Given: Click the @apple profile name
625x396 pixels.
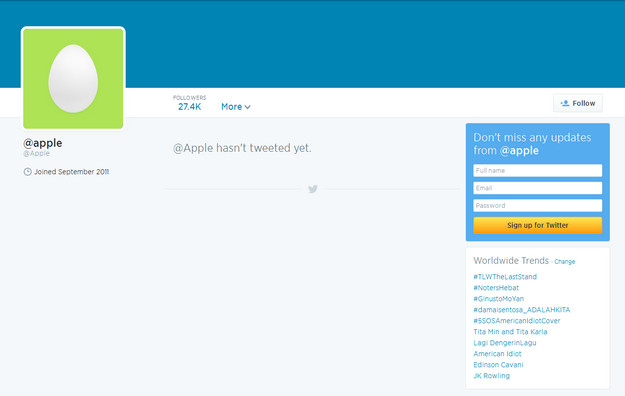Looking at the screenshot, I should [43, 143].
